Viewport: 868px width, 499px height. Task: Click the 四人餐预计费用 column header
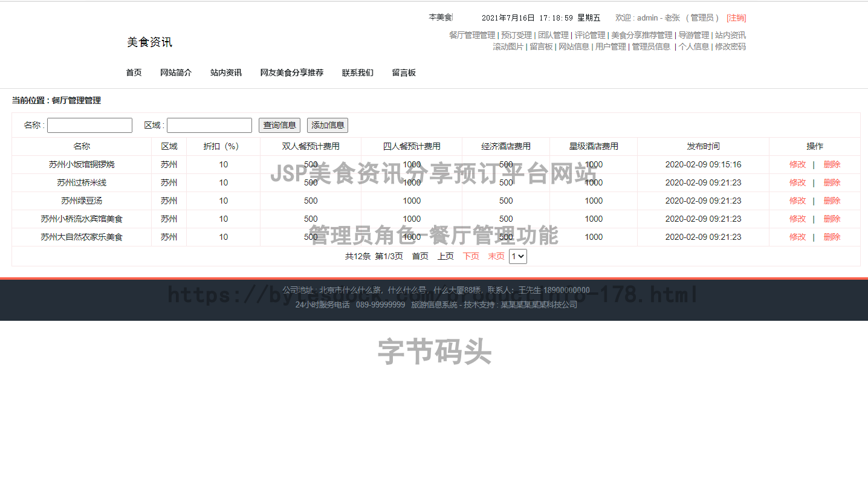[x=412, y=146]
